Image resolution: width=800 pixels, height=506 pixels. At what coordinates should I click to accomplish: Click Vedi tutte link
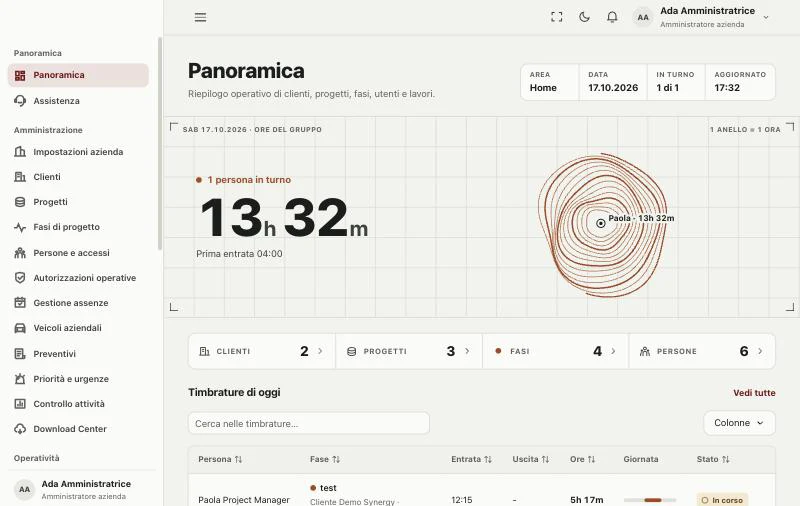(x=754, y=393)
